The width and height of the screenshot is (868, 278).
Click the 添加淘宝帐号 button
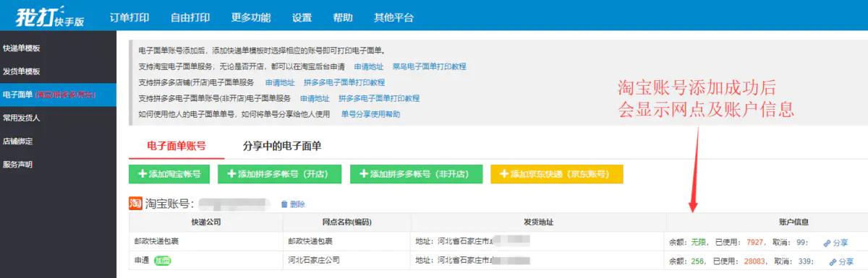point(169,174)
